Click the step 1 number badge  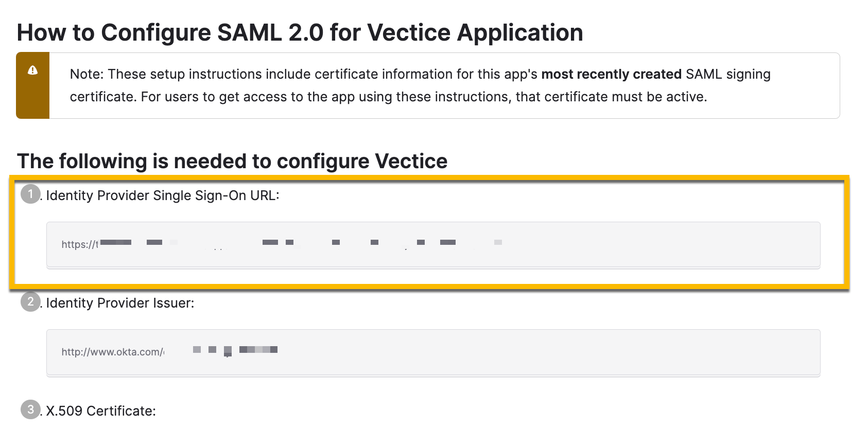[30, 194]
